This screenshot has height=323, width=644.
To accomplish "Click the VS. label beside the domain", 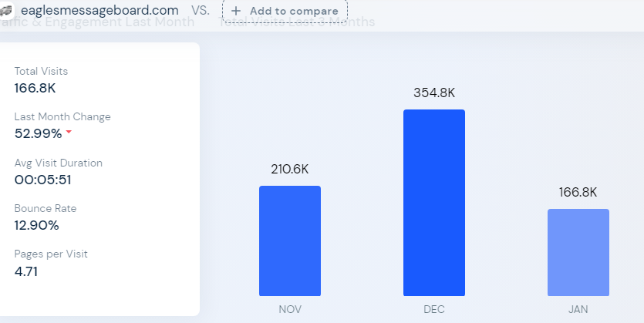I will pos(199,12).
